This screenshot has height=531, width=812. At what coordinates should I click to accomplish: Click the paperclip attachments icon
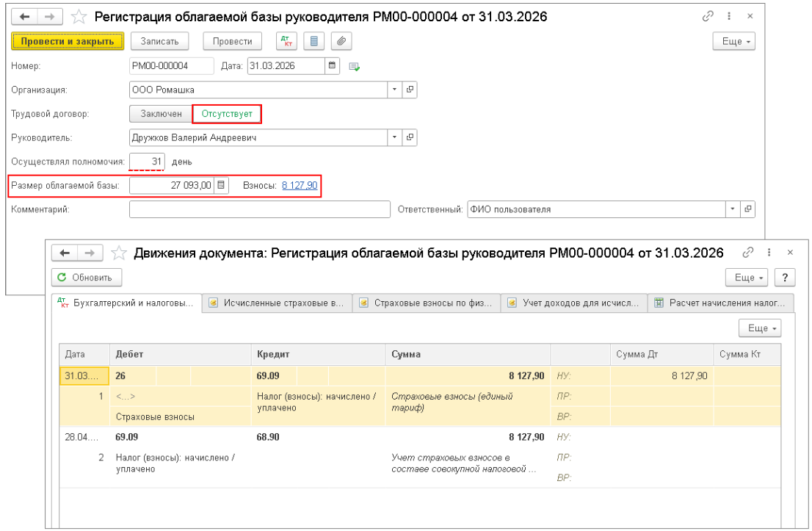(340, 42)
